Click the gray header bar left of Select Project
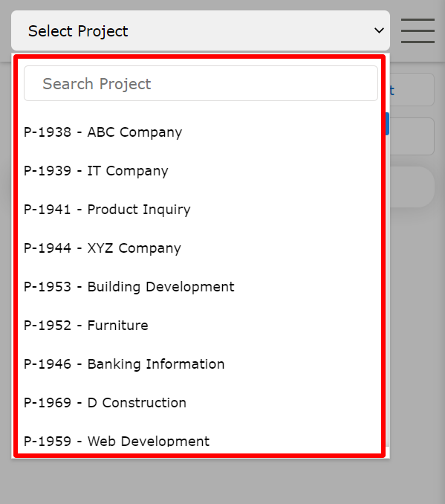The width and height of the screenshot is (445, 504). point(5,30)
